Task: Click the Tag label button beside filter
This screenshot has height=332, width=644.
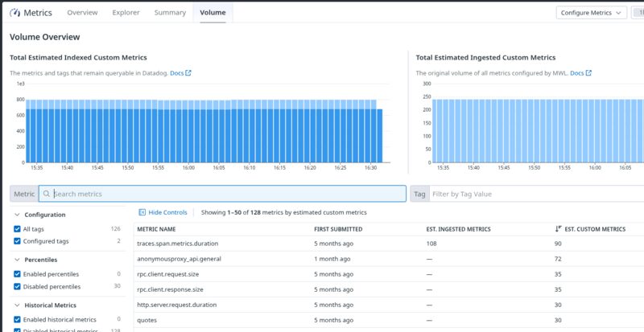Action: pos(419,194)
